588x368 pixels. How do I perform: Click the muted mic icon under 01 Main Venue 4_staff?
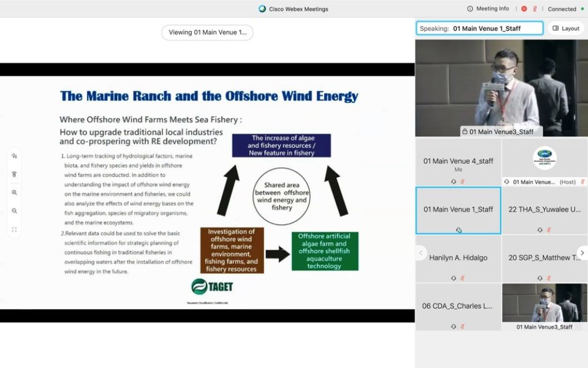tap(462, 181)
